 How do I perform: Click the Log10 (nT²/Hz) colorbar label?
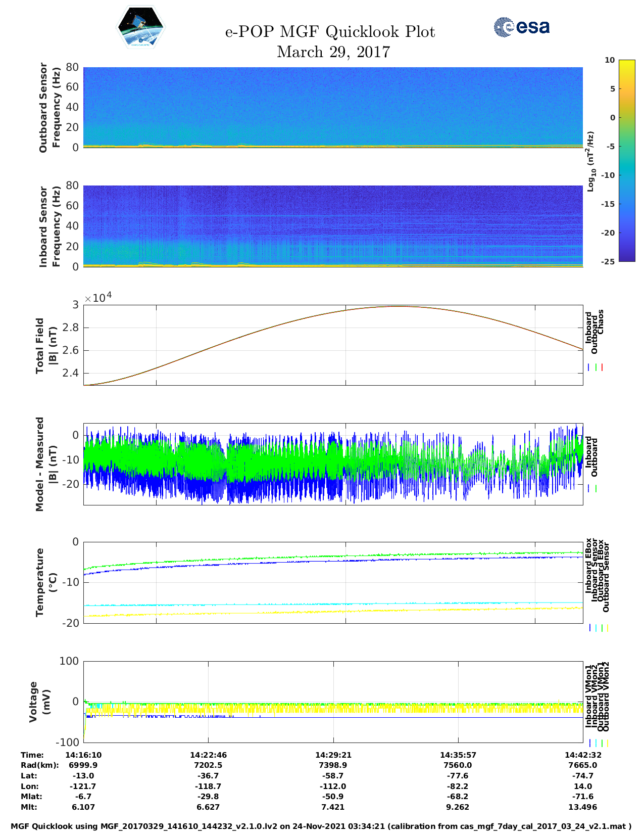590,161
